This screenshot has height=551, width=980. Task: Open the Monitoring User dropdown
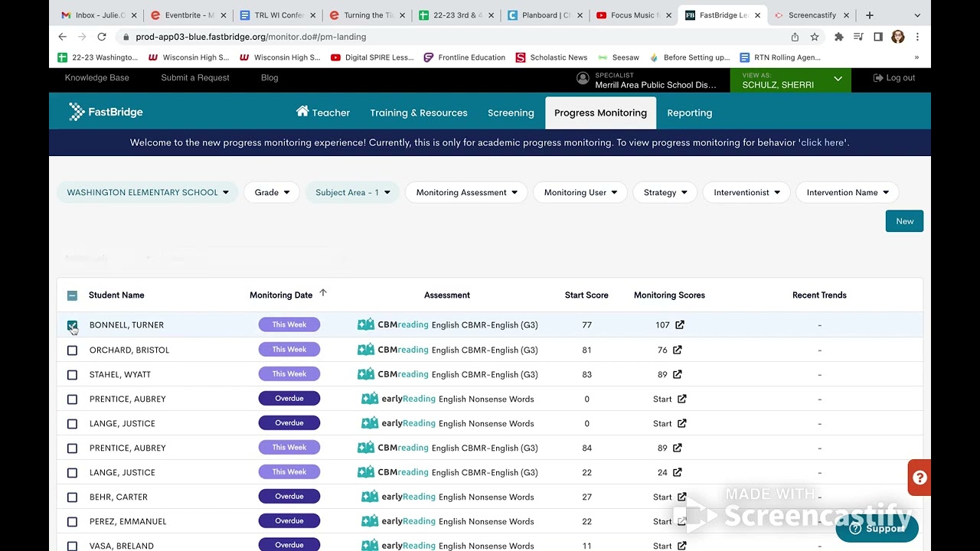[x=580, y=192]
